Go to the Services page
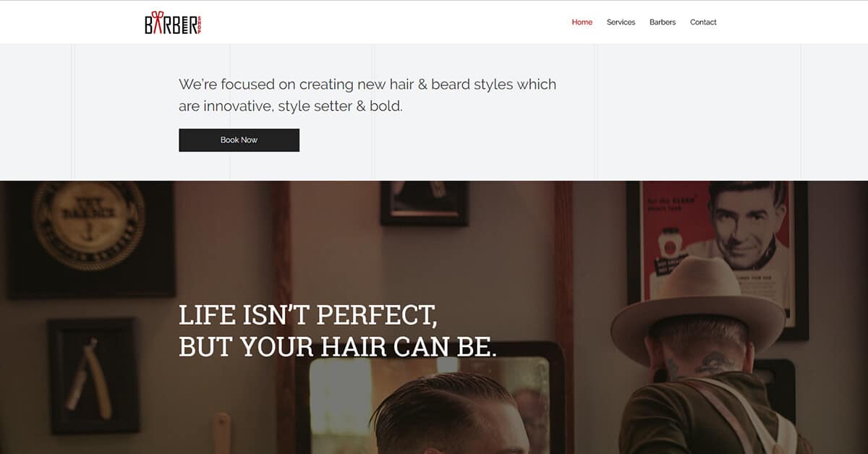Image resolution: width=868 pixels, height=454 pixels. pos(621,22)
